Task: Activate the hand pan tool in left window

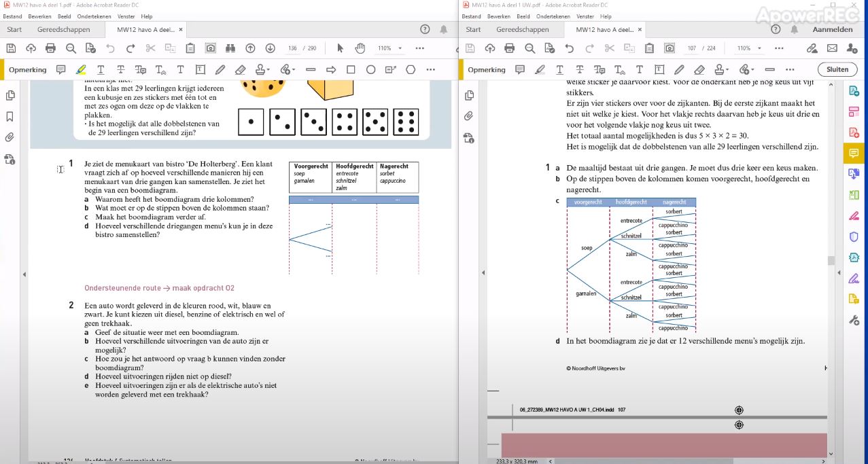Action: 360,48
